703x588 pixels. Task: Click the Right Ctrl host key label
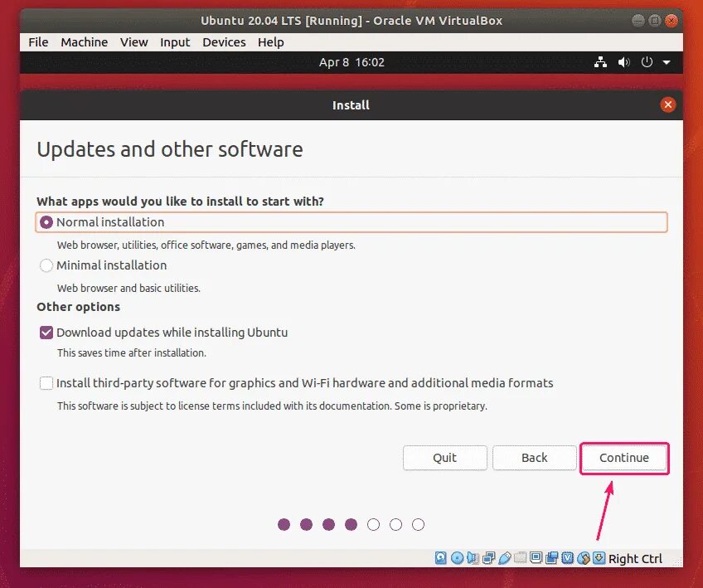point(635,558)
